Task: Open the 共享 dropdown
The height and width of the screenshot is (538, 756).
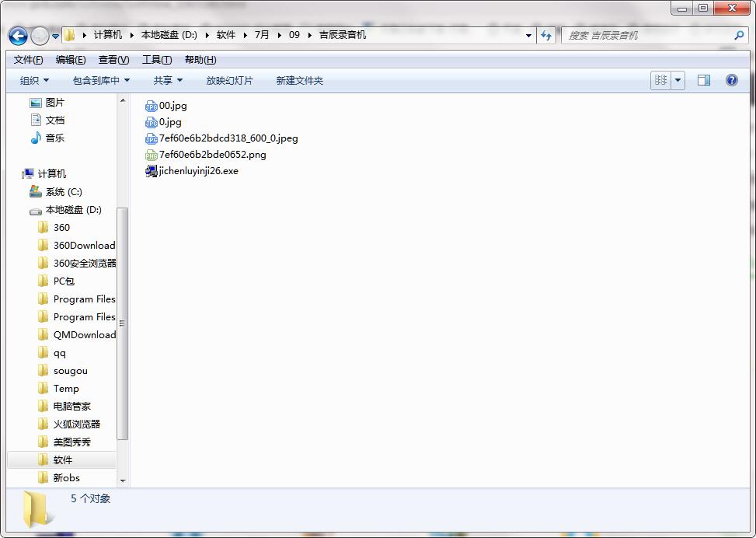Action: pyautogui.click(x=168, y=81)
